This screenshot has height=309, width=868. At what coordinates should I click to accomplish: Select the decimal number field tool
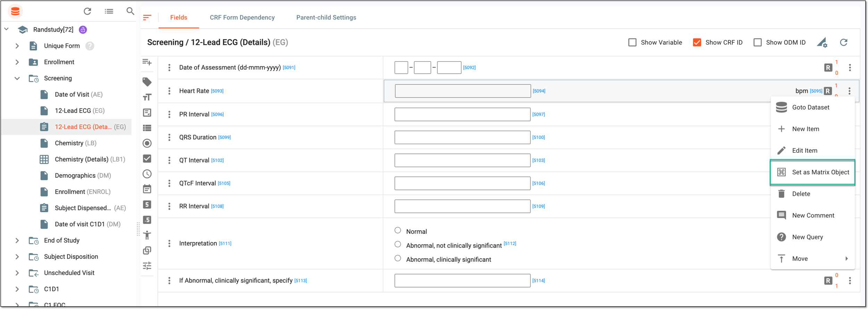tap(147, 220)
